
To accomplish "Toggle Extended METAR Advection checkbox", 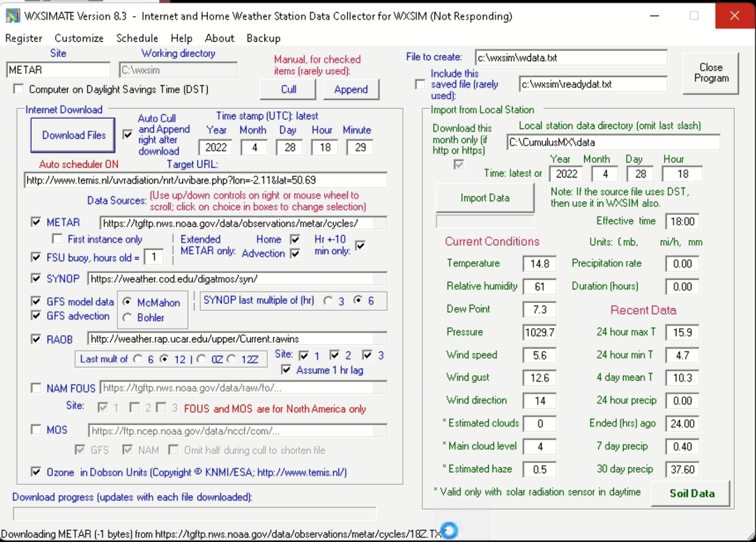I will click(295, 253).
